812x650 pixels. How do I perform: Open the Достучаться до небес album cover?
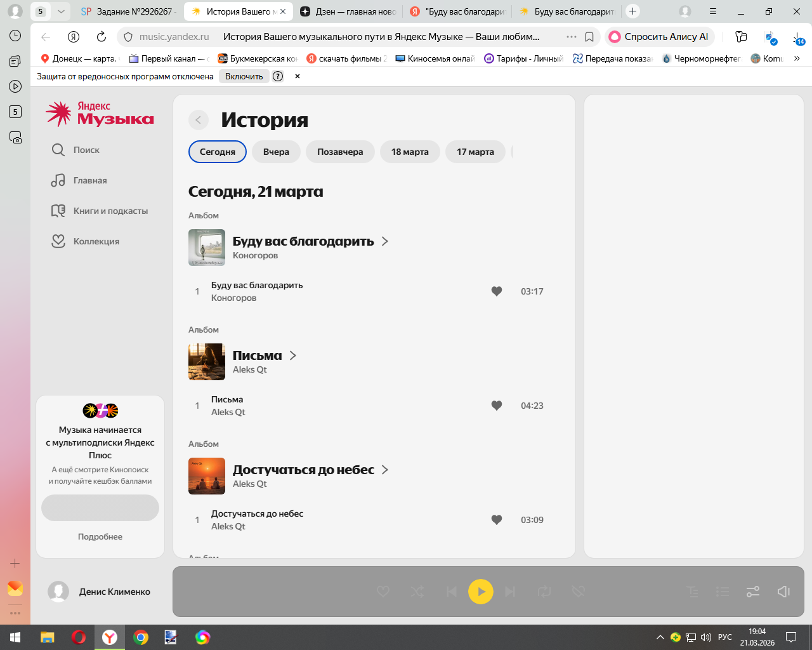(x=207, y=476)
